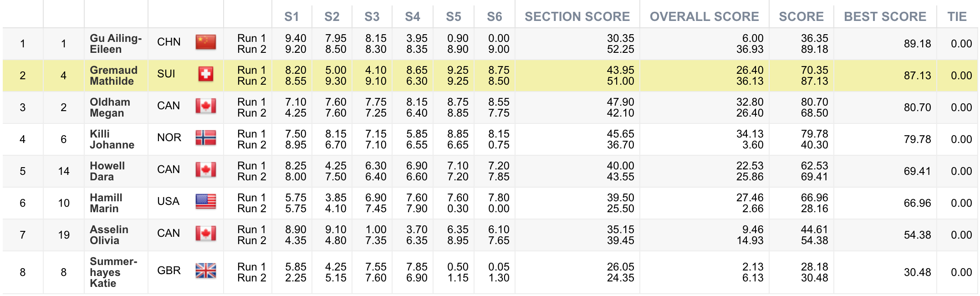The width and height of the screenshot is (980, 296).
Task: Open Killi Johanne's athlete name
Action: (x=112, y=139)
